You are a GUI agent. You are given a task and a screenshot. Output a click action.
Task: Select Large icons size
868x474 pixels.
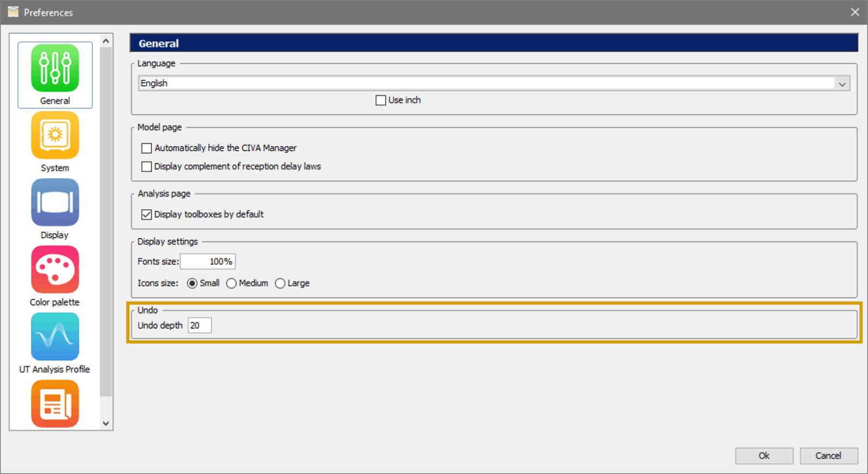point(280,284)
